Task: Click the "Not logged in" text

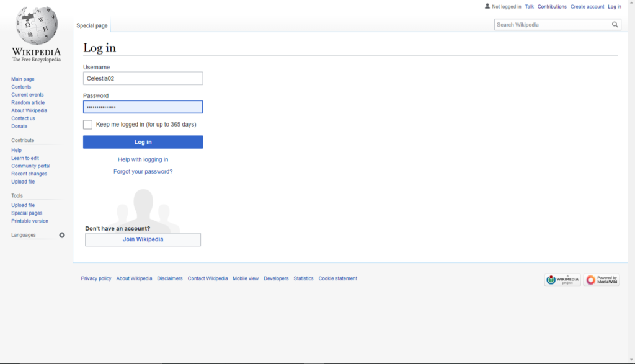Action: (507, 6)
